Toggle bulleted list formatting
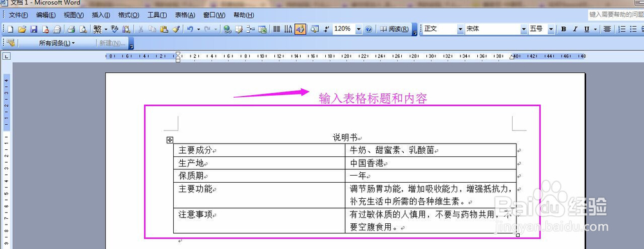The height and width of the screenshot is (249, 644). [633, 29]
